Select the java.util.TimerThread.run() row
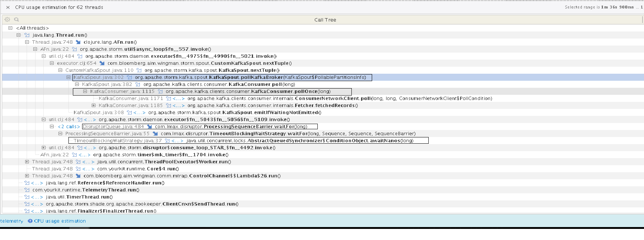This screenshot has height=240, width=644. [x=79, y=197]
